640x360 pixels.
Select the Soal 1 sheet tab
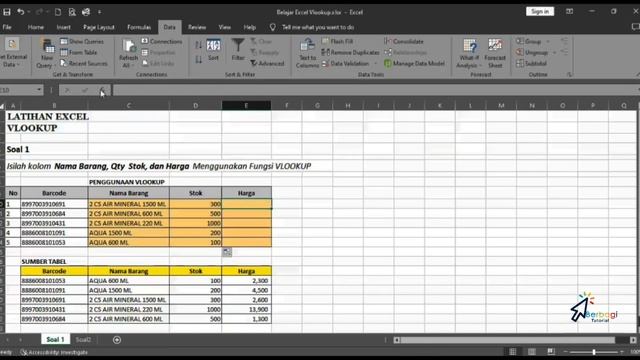coord(55,340)
